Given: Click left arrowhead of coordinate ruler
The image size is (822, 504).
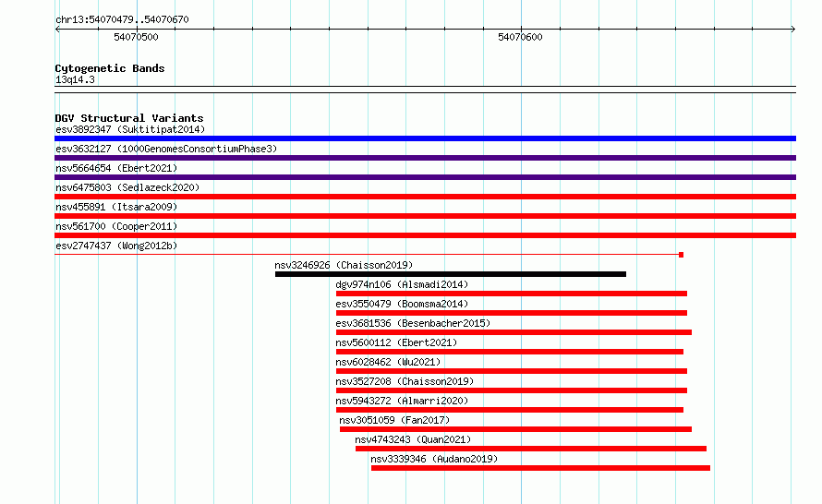Looking at the screenshot, I should (57, 30).
